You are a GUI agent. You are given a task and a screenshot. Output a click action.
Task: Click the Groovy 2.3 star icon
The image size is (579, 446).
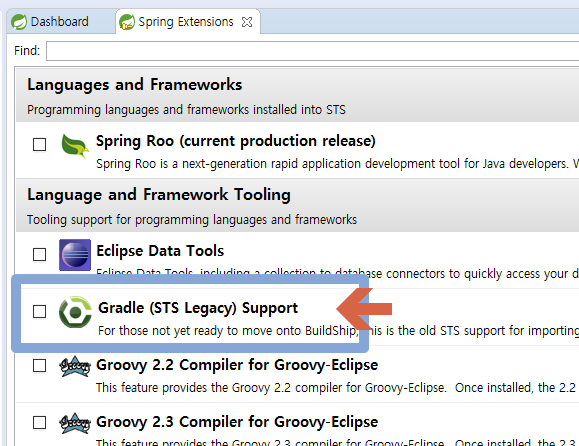(75, 423)
